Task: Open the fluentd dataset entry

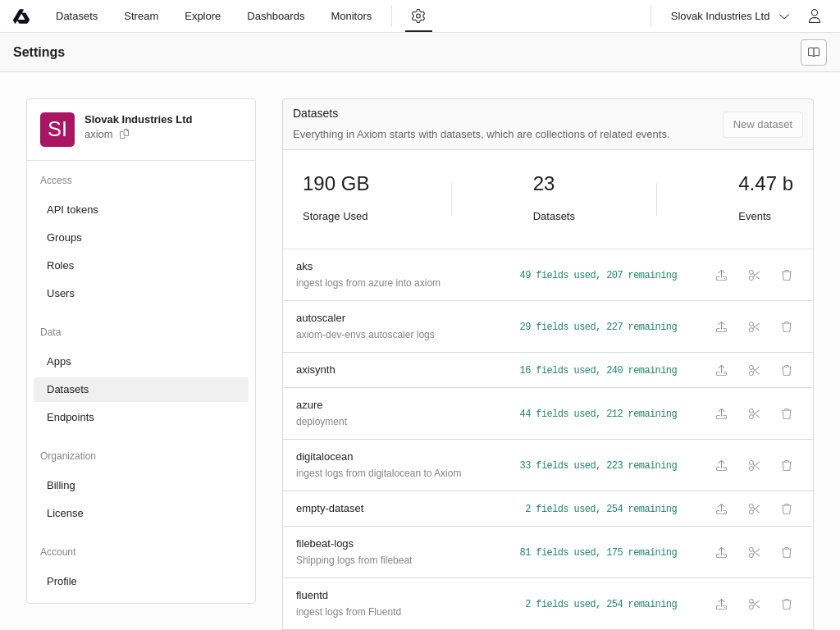Action: click(312, 596)
